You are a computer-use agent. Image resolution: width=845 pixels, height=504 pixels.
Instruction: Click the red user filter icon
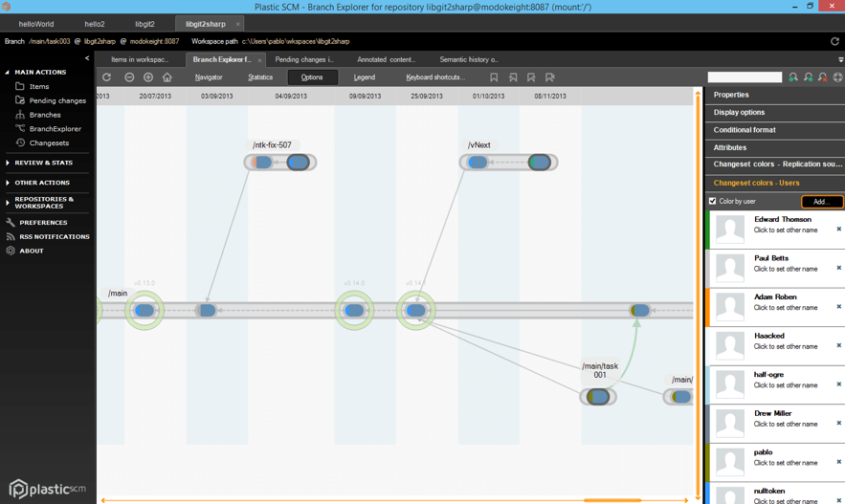[823, 77]
